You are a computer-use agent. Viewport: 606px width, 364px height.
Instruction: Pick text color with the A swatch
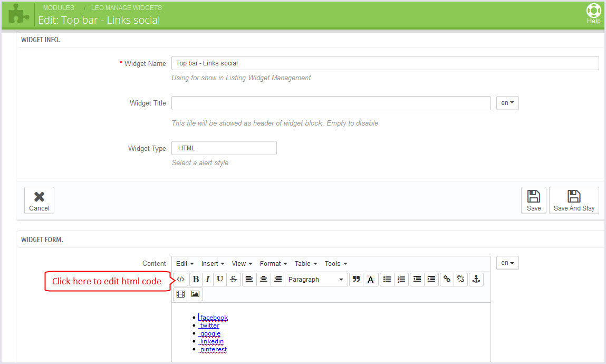point(371,280)
